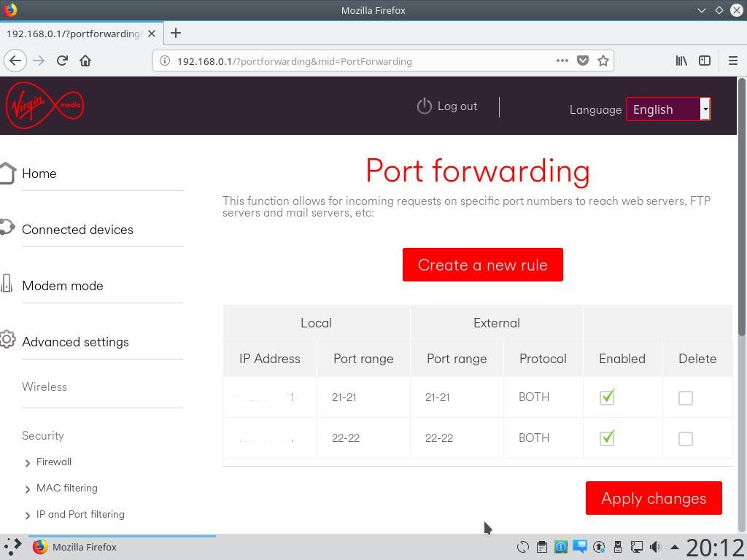The image size is (747, 560).
Task: Open the Firefox hamburger menu
Action: pos(733,61)
